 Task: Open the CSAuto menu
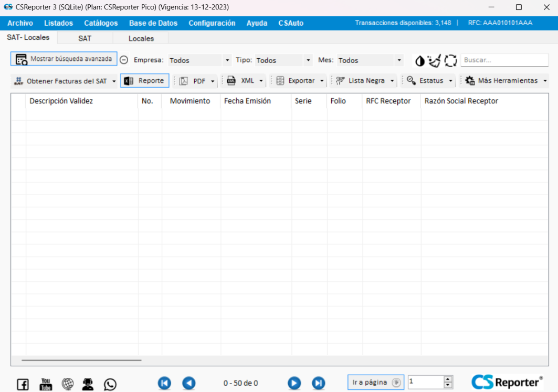point(291,23)
